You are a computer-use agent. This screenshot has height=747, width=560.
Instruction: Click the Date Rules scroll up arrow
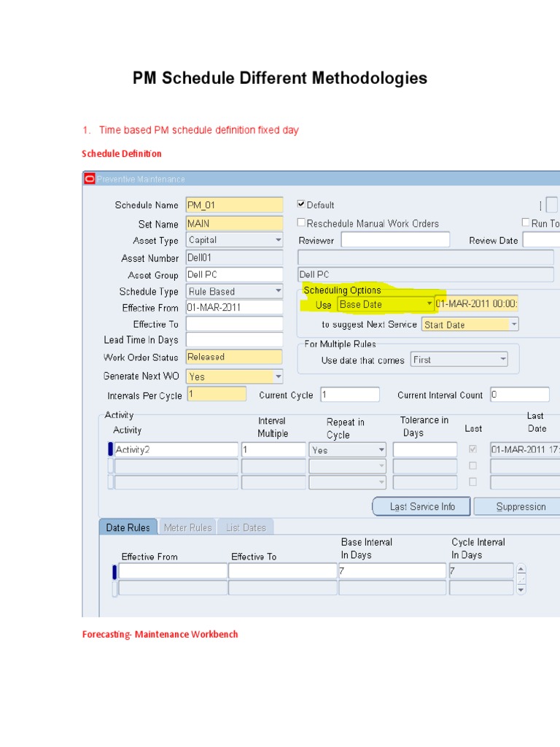521,569
